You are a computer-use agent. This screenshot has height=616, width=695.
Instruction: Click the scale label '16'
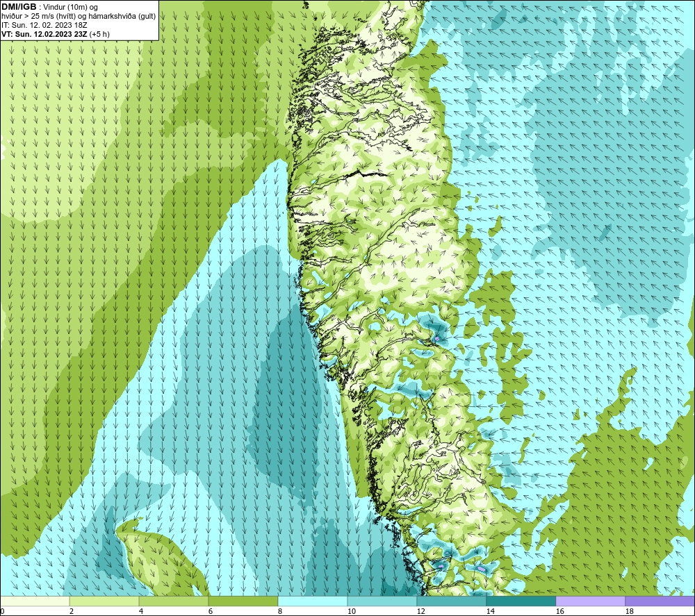pyautogui.click(x=559, y=611)
